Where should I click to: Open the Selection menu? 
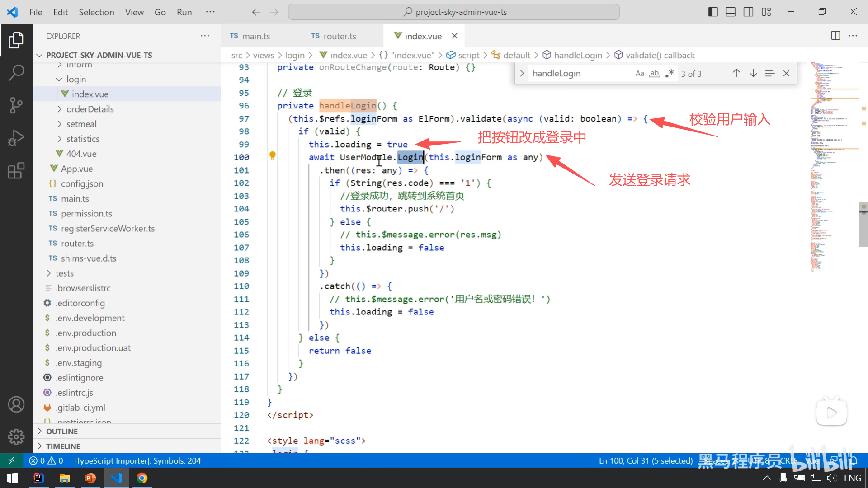(96, 12)
